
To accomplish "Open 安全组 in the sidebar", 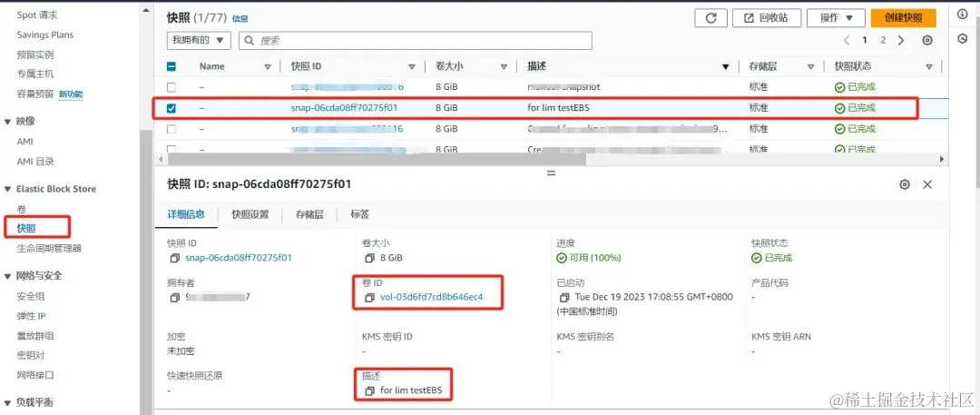I will pos(31,296).
